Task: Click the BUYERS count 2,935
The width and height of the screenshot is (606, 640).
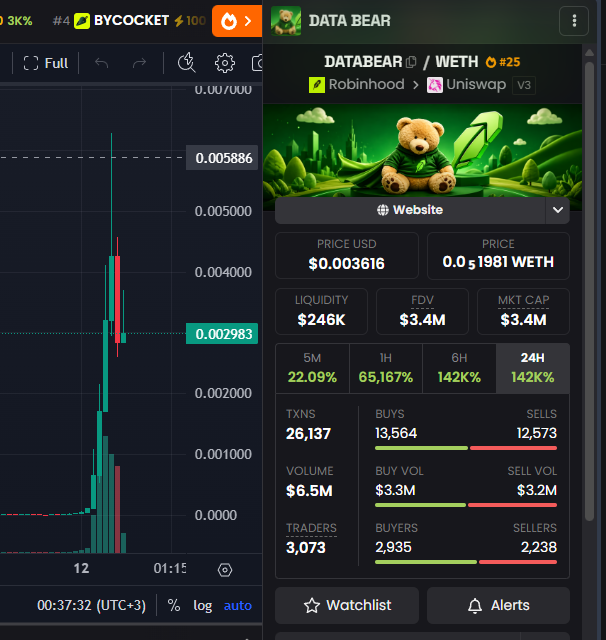Action: tap(393, 547)
